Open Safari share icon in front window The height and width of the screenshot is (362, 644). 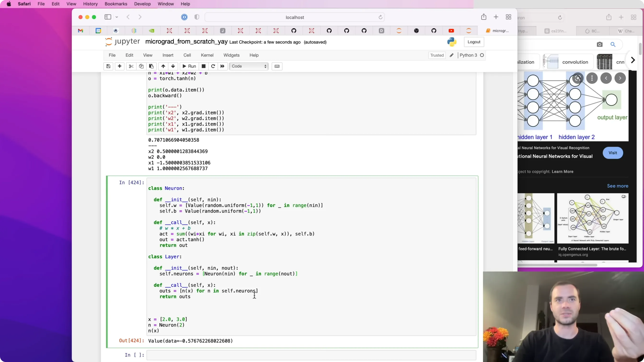(x=484, y=17)
